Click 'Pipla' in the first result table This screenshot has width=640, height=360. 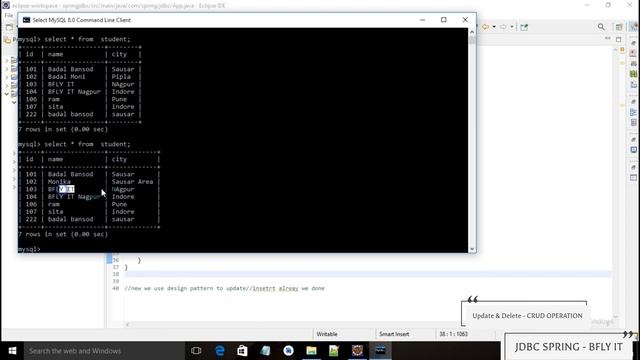pos(121,77)
